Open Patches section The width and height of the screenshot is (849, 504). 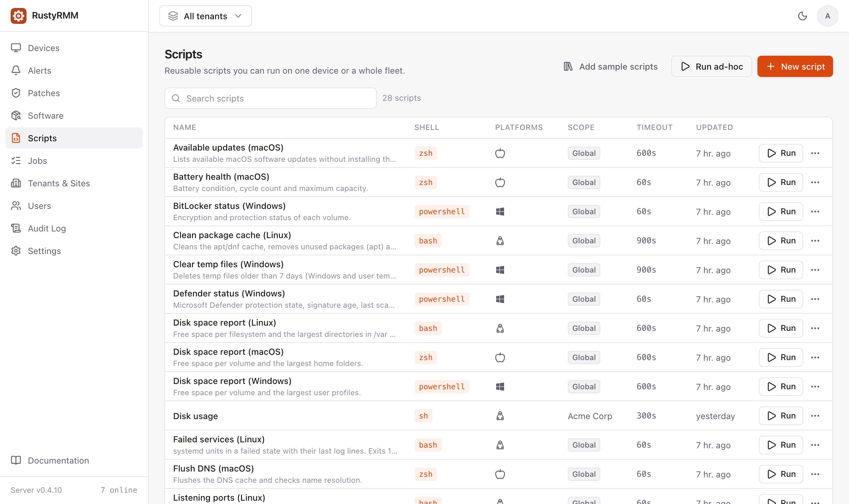coord(74,93)
